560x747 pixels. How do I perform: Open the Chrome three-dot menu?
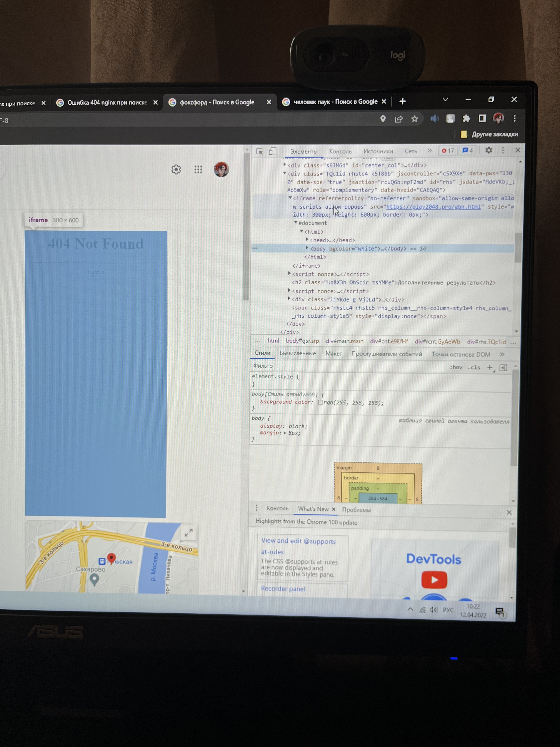point(514,118)
